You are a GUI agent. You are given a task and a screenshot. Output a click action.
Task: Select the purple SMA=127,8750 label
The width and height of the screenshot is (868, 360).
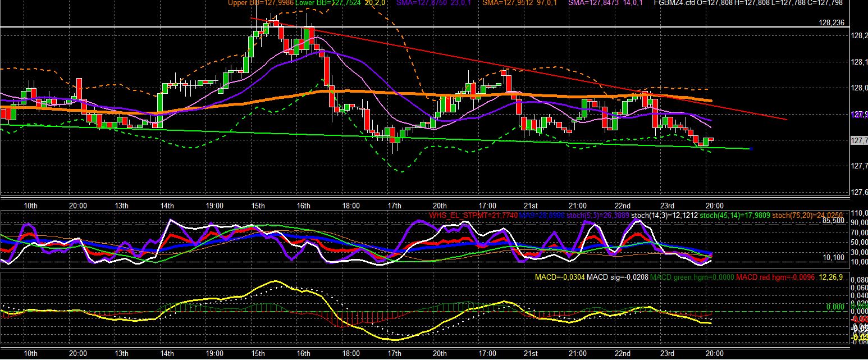coord(423,3)
